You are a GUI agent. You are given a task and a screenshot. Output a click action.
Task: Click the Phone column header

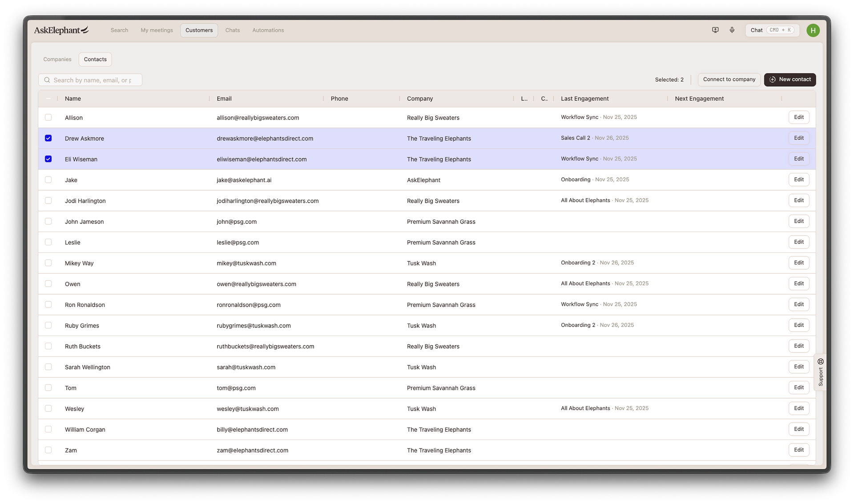[339, 99]
